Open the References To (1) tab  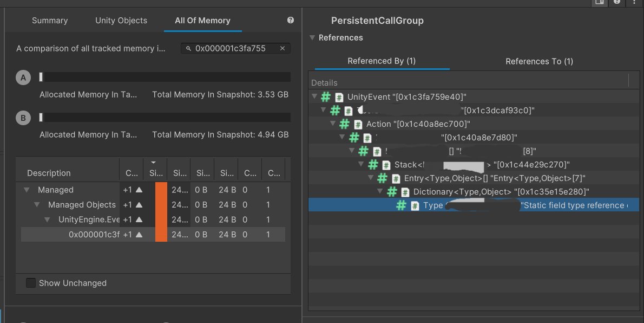tap(539, 61)
